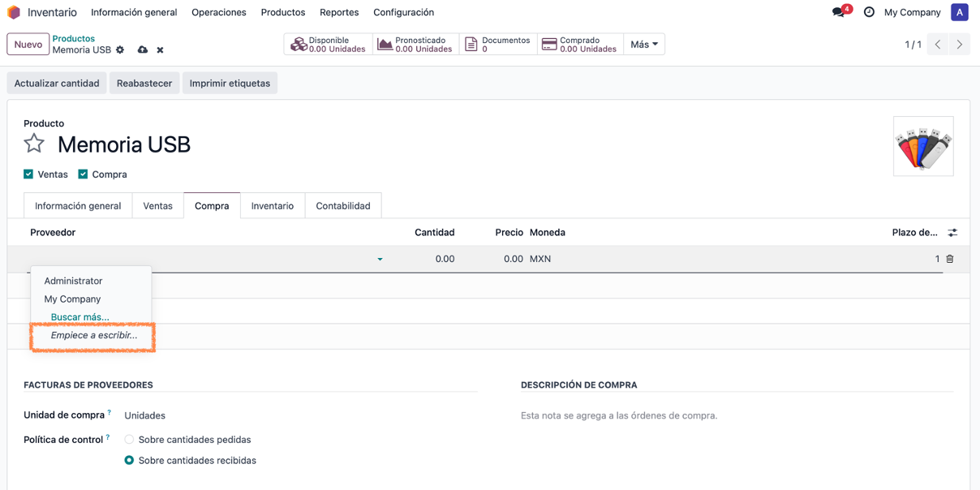Switch to the Inventario tab
The height and width of the screenshot is (490, 980).
(x=273, y=206)
